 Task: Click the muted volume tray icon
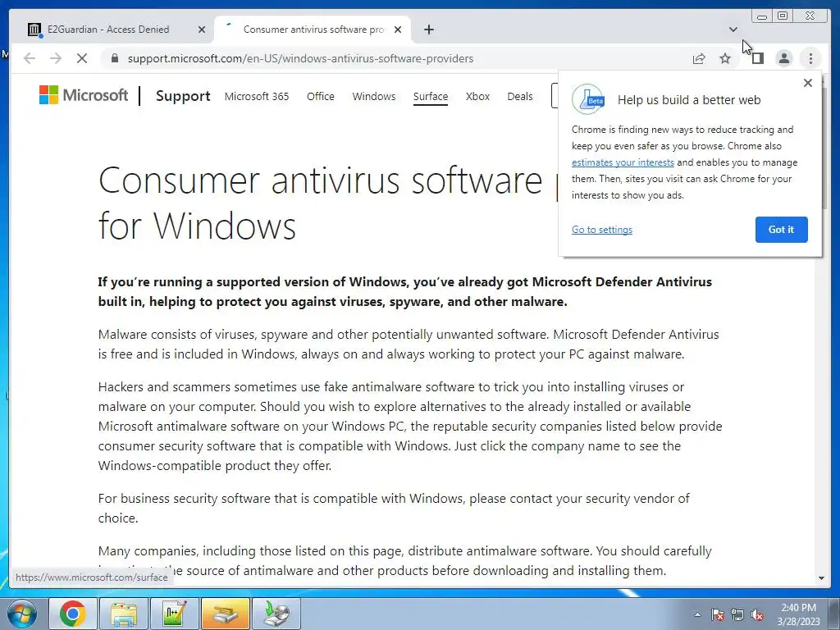point(757,614)
